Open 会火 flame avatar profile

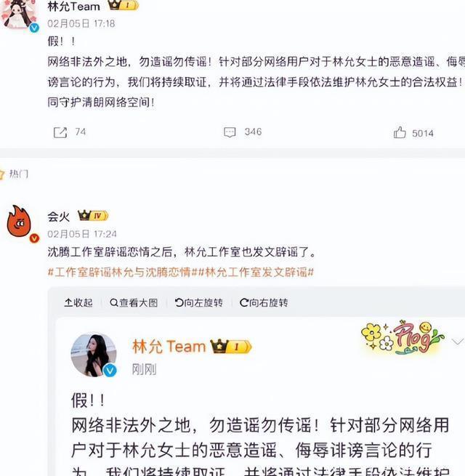tap(20, 222)
